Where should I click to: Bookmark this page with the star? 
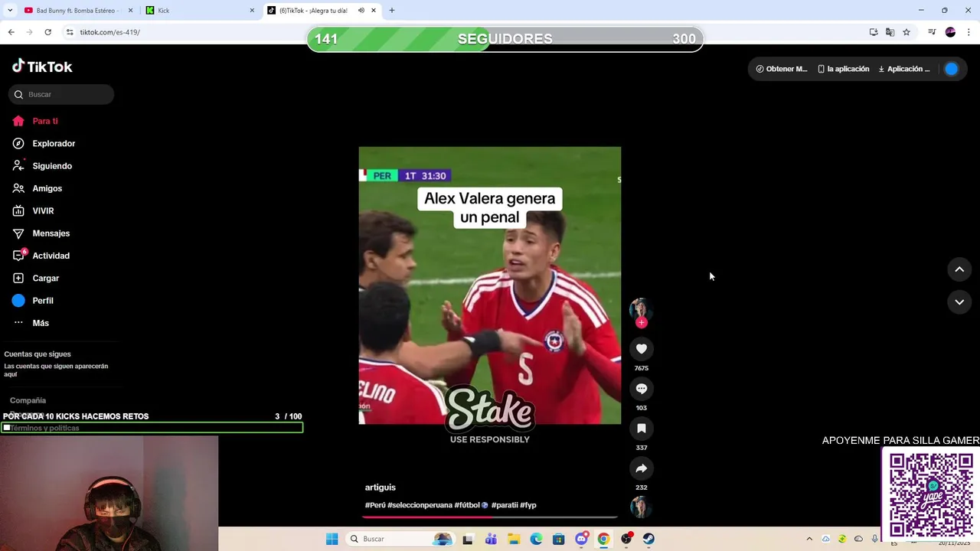pos(906,32)
